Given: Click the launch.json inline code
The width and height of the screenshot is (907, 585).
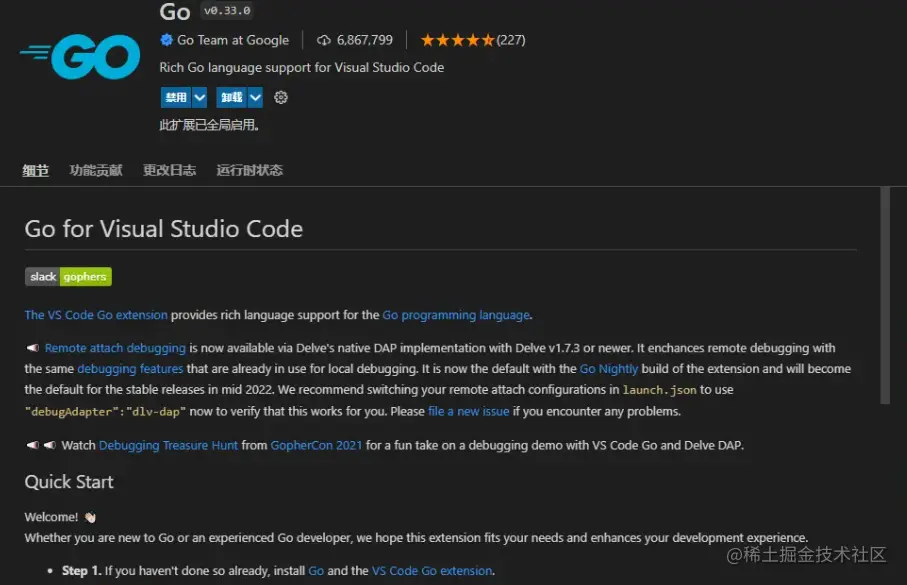Looking at the screenshot, I should tap(659, 390).
